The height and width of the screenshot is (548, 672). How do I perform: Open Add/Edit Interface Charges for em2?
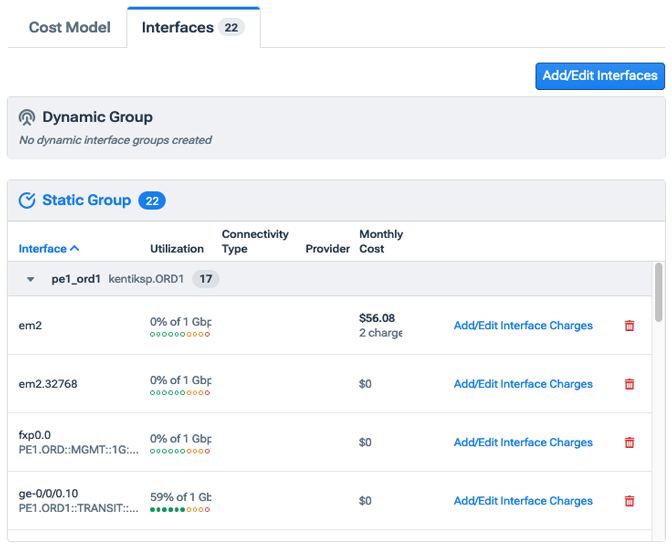coord(523,326)
